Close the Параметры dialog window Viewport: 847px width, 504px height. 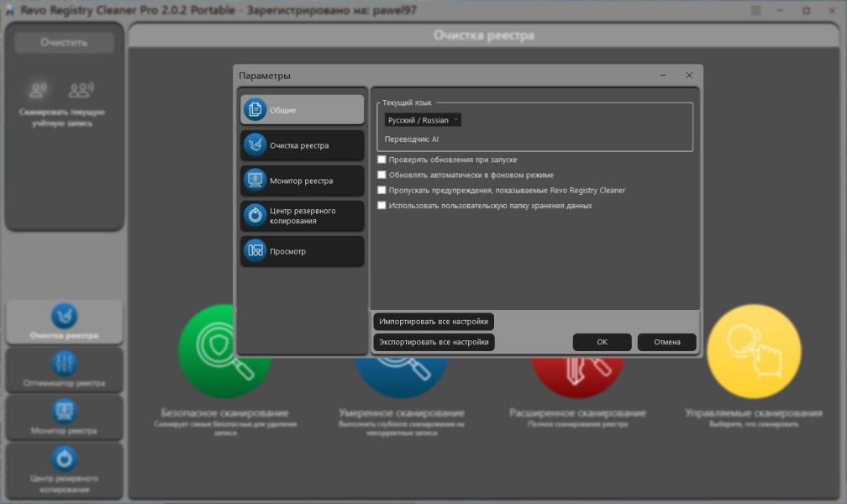click(689, 76)
